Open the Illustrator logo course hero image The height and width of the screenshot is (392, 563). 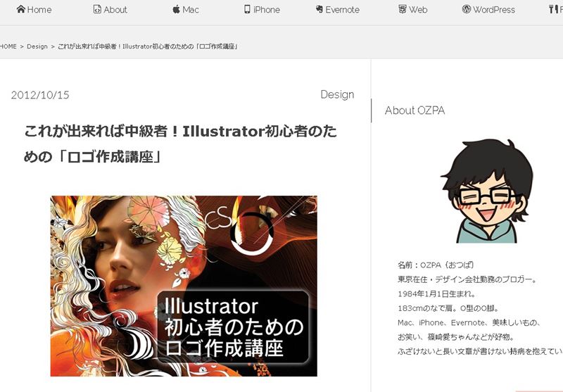point(184,286)
